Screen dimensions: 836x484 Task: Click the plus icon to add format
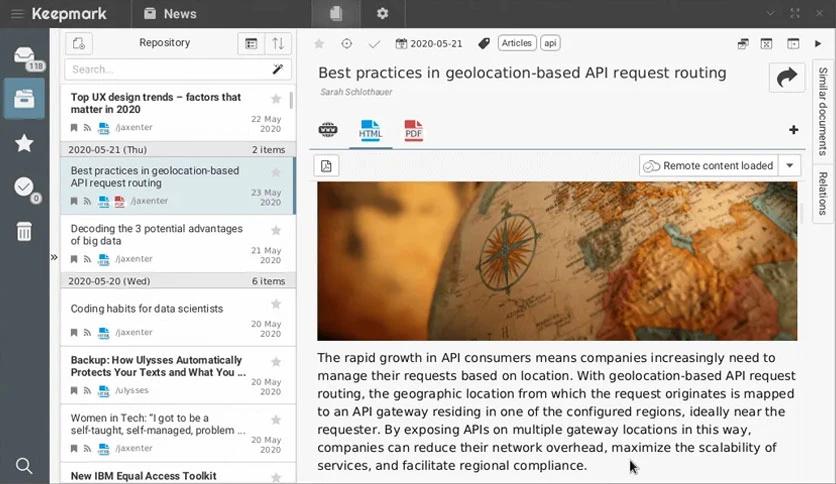(x=793, y=130)
